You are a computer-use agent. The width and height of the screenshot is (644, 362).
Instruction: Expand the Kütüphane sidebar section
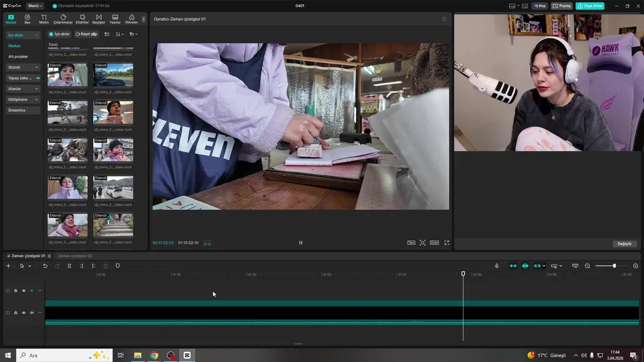pos(36,100)
